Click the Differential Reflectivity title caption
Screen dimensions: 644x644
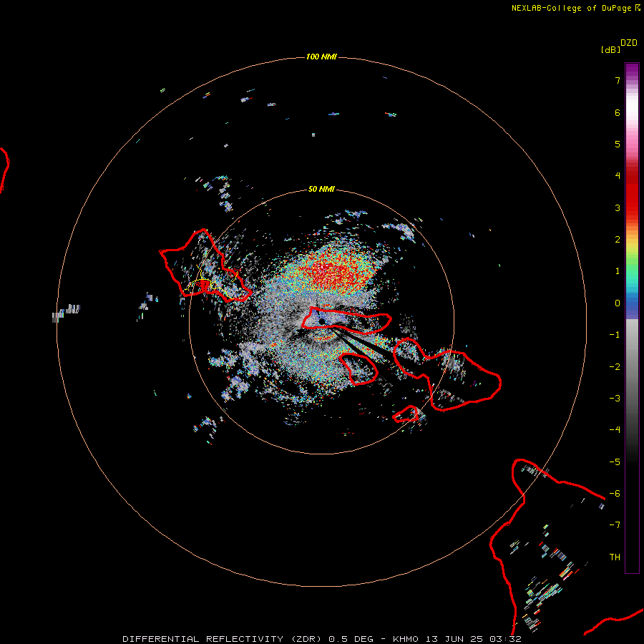tap(322, 639)
